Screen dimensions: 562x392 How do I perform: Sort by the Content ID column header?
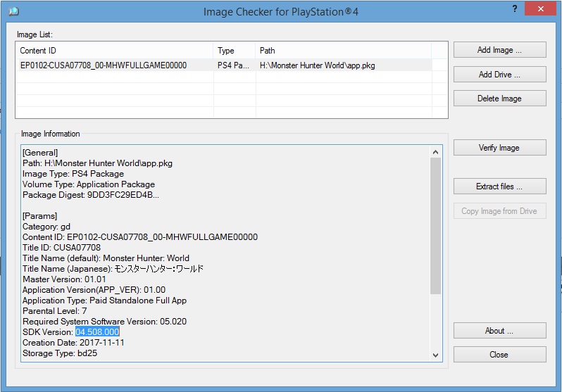(x=114, y=51)
